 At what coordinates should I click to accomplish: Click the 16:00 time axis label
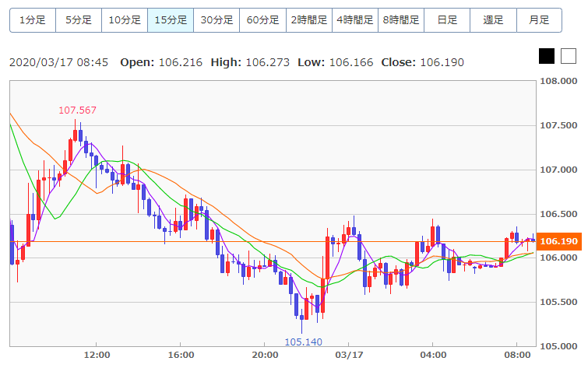point(181,355)
